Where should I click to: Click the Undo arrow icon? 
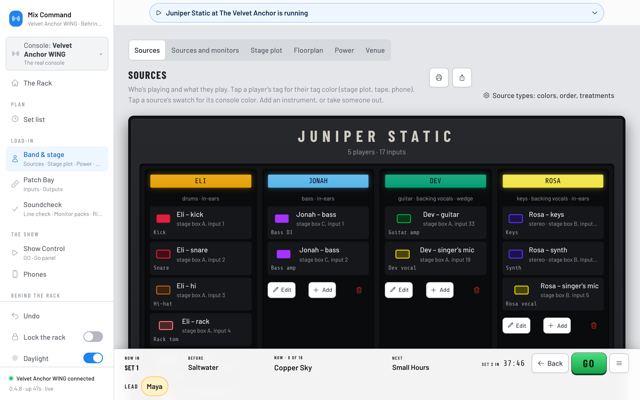click(x=15, y=316)
